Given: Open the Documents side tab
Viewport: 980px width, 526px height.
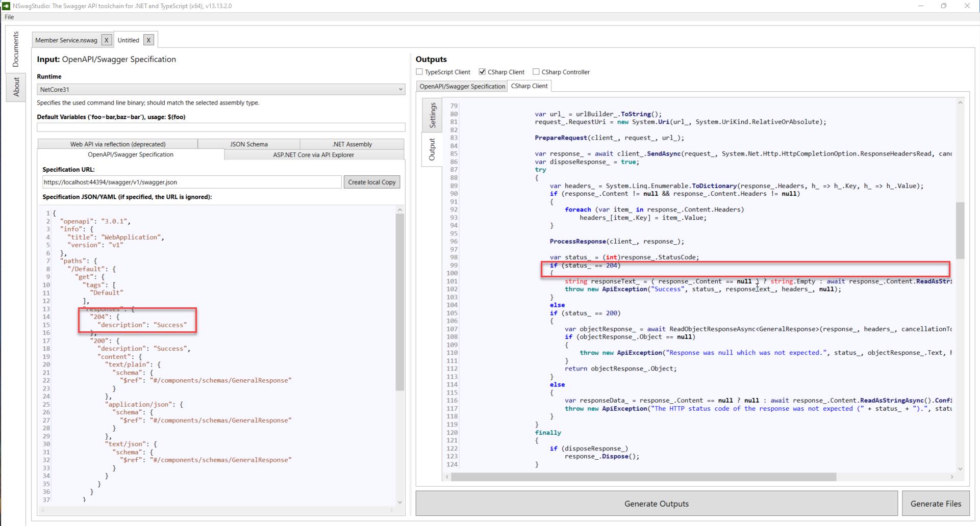Looking at the screenshot, I should pyautogui.click(x=16, y=49).
